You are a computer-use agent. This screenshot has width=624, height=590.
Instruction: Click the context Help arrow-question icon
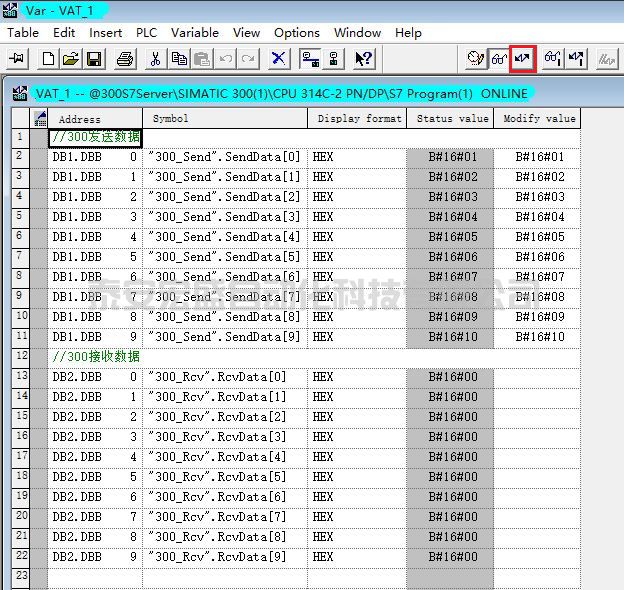click(364, 59)
